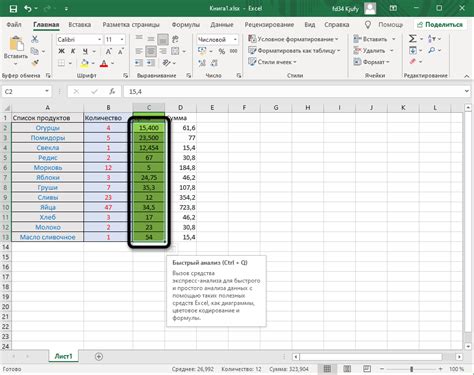Increase the number of decimal places
The image size is (474, 375).
coord(202,63)
